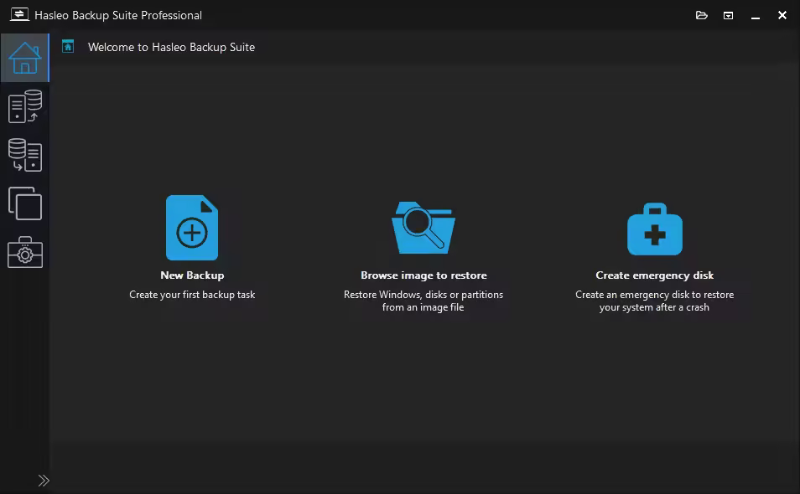The image size is (800, 494).
Task: Open the Restore section in the sidebar
Action: [x=24, y=155]
